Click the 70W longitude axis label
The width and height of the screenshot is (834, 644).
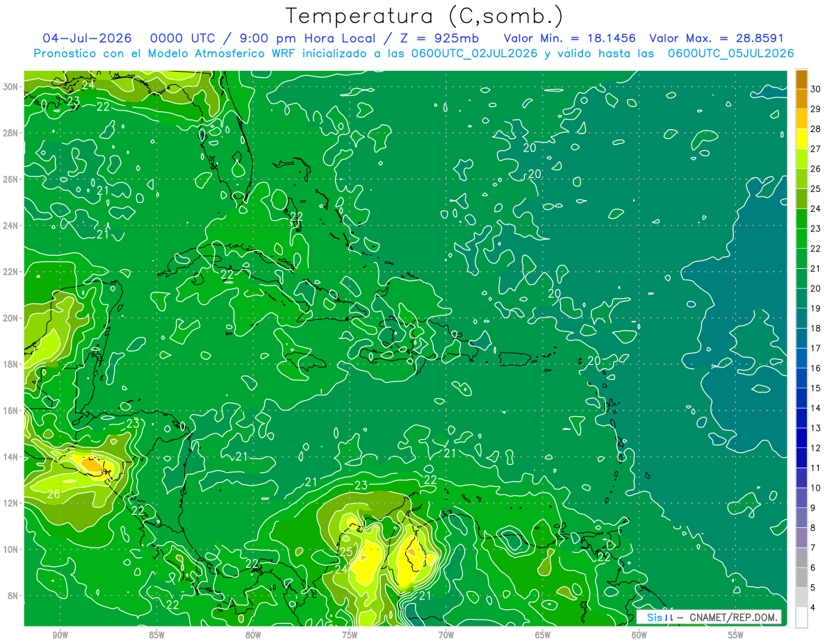tap(446, 636)
